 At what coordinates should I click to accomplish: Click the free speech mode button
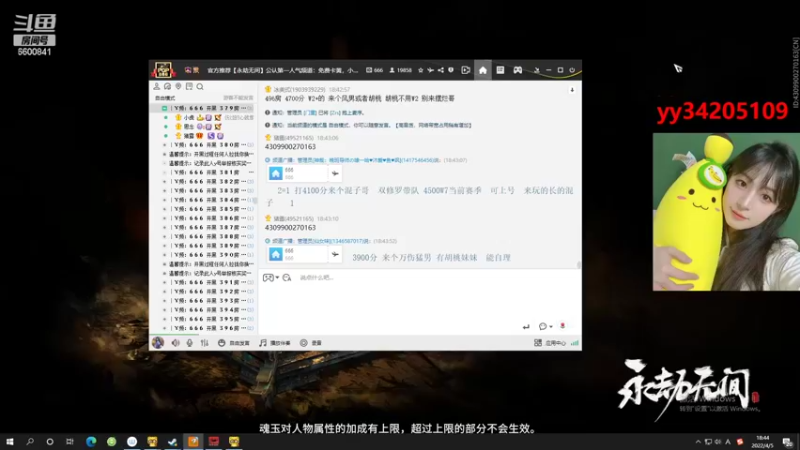234,343
